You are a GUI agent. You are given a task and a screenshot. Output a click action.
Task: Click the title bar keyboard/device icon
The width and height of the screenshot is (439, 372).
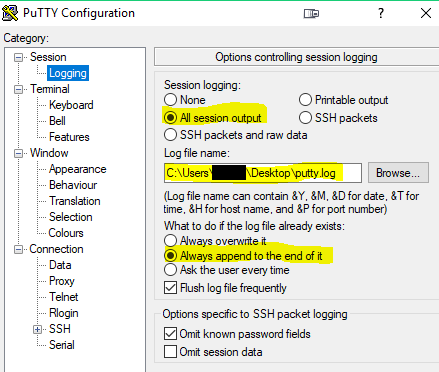tap(311, 14)
